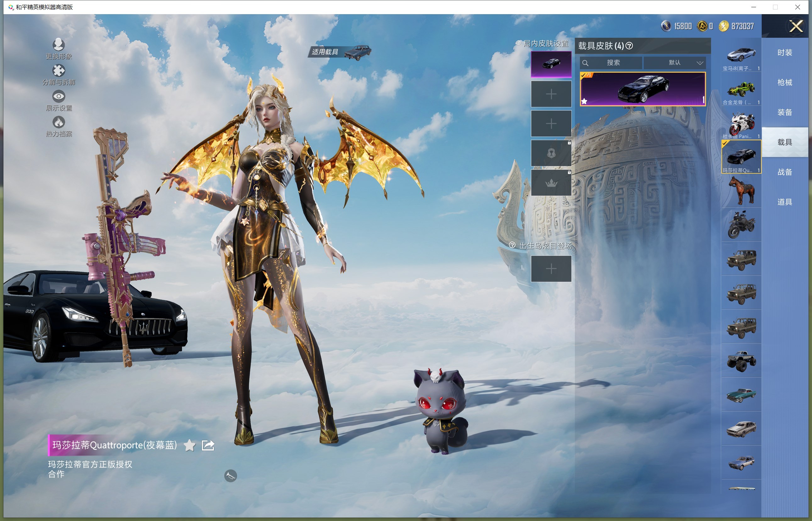The image size is (812, 521).
Task: Open the 载具皮肤 question mark help
Action: (629, 46)
